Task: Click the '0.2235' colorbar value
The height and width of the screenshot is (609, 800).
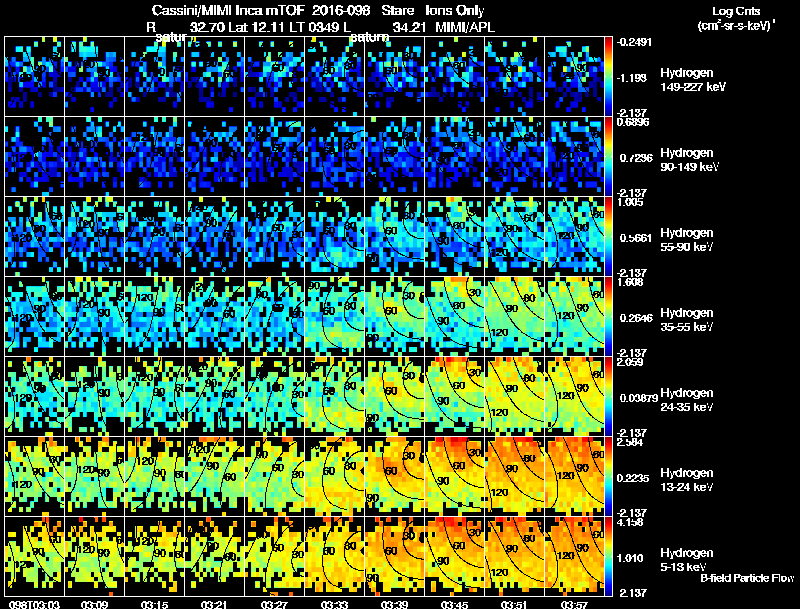Action: pyautogui.click(x=633, y=478)
